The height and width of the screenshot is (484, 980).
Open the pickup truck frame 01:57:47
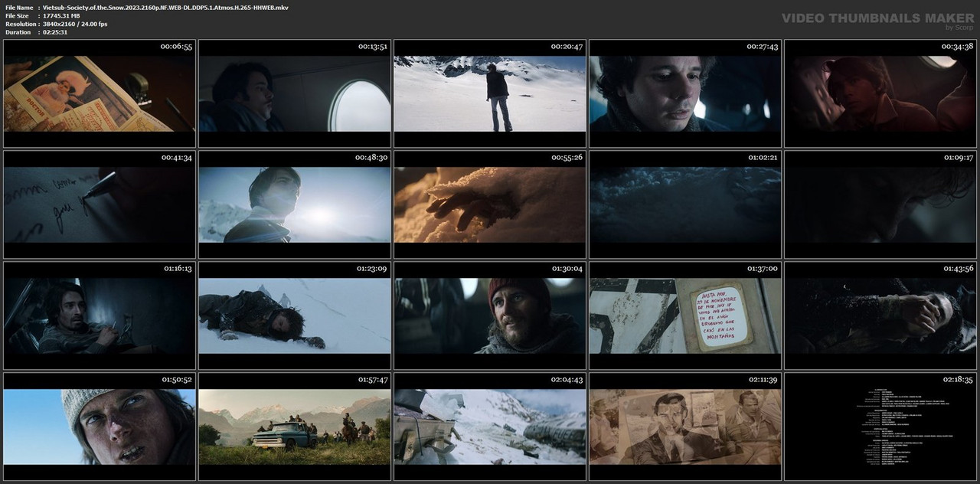pyautogui.click(x=295, y=427)
